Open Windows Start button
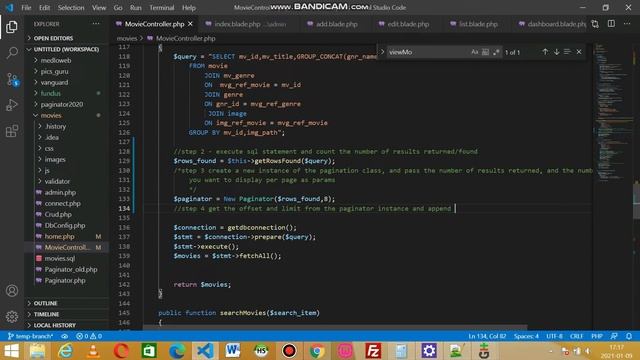Viewport: 640px width, 360px height. (11, 351)
